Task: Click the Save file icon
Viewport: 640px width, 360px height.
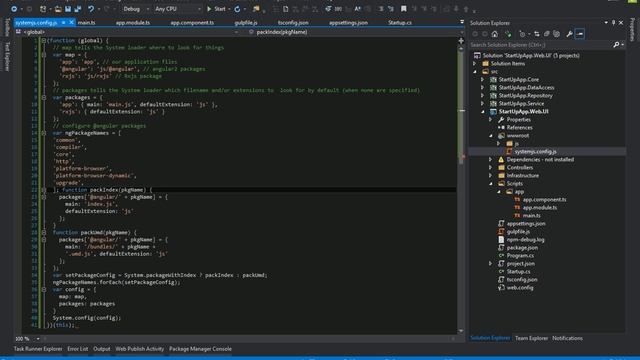Action: 68,9
